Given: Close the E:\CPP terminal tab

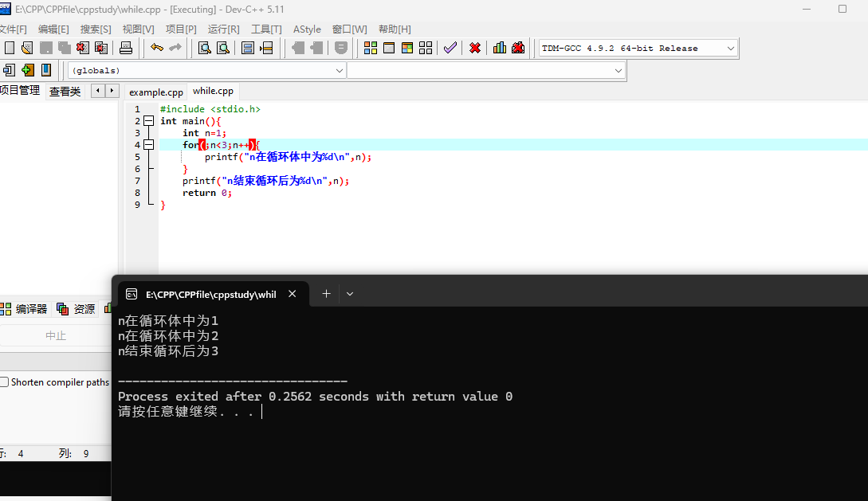Looking at the screenshot, I should (x=293, y=294).
